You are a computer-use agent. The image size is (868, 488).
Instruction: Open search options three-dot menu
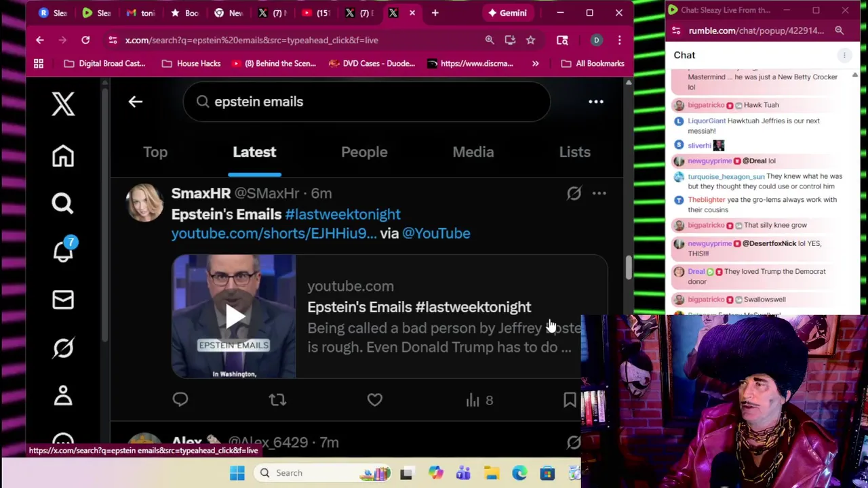[x=596, y=102]
